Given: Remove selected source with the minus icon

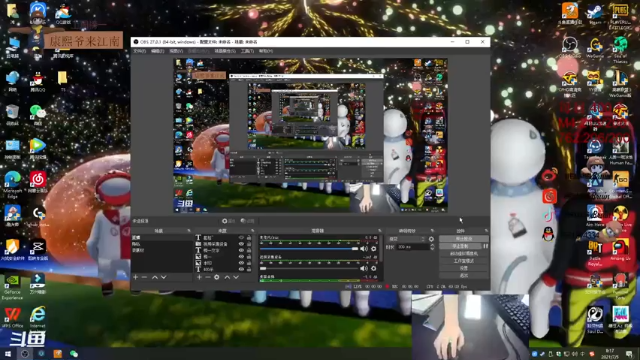Looking at the screenshot, I should click(x=208, y=277).
